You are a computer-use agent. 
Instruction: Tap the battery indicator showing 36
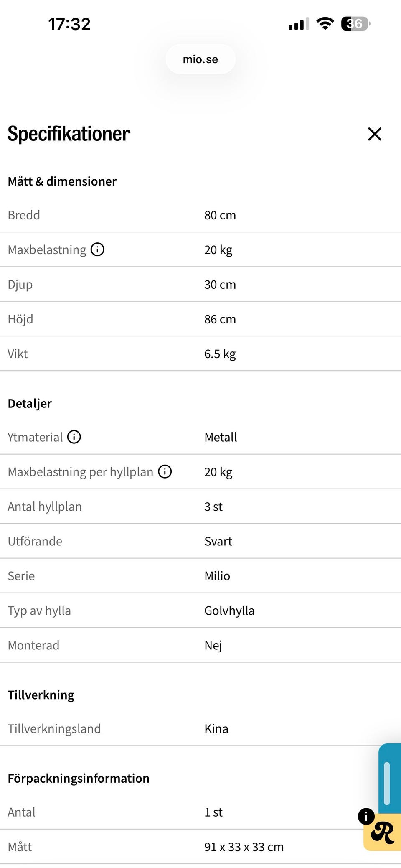coord(355,24)
